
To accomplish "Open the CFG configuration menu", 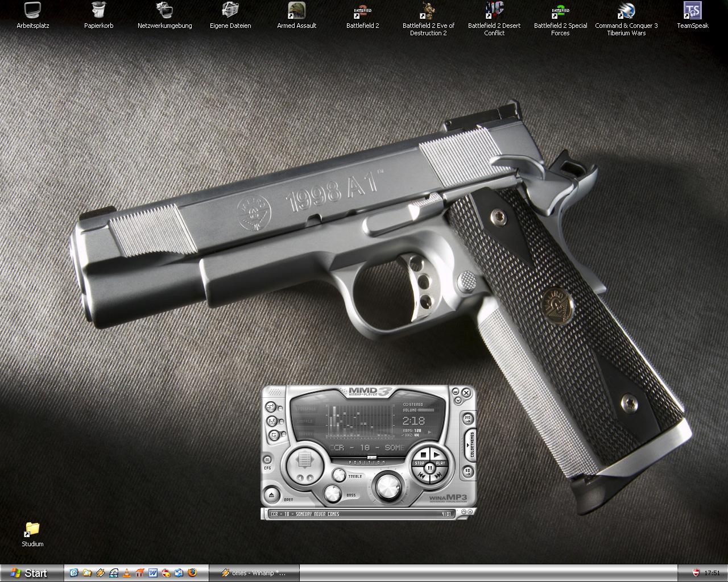I will [x=267, y=459].
